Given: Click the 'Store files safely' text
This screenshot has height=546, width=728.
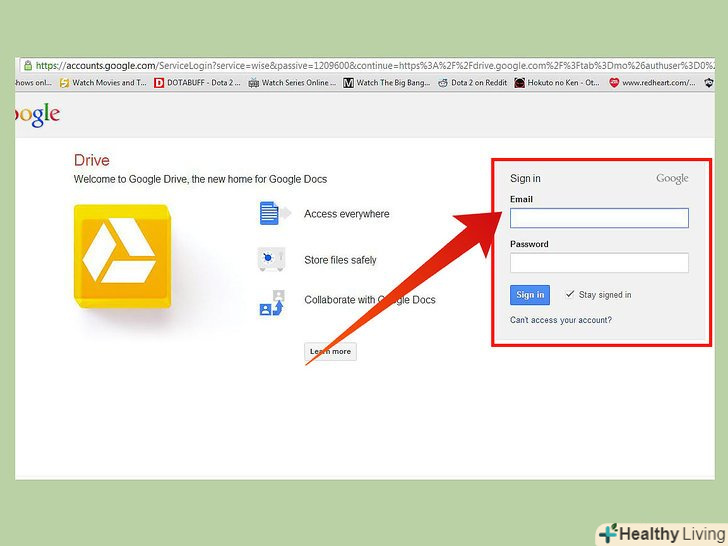Looking at the screenshot, I should tap(340, 260).
